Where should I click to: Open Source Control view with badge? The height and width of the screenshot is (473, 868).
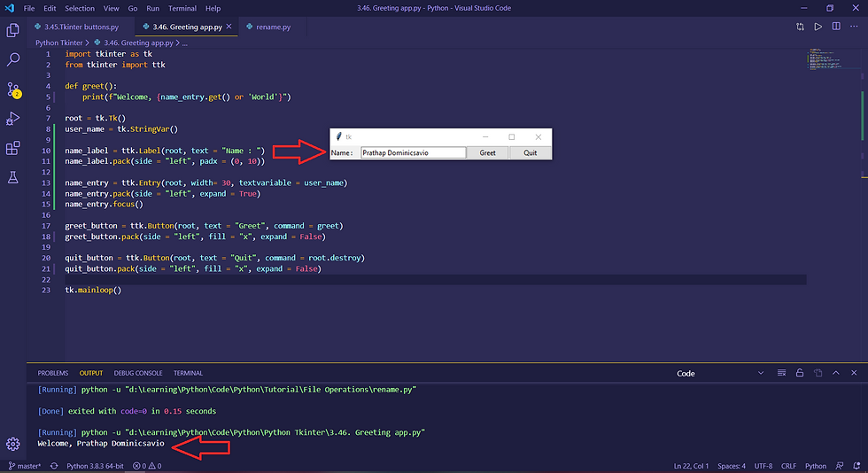pos(12,89)
